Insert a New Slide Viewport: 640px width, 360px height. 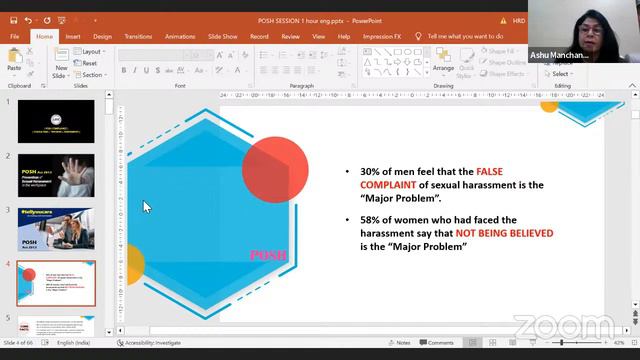(61, 63)
